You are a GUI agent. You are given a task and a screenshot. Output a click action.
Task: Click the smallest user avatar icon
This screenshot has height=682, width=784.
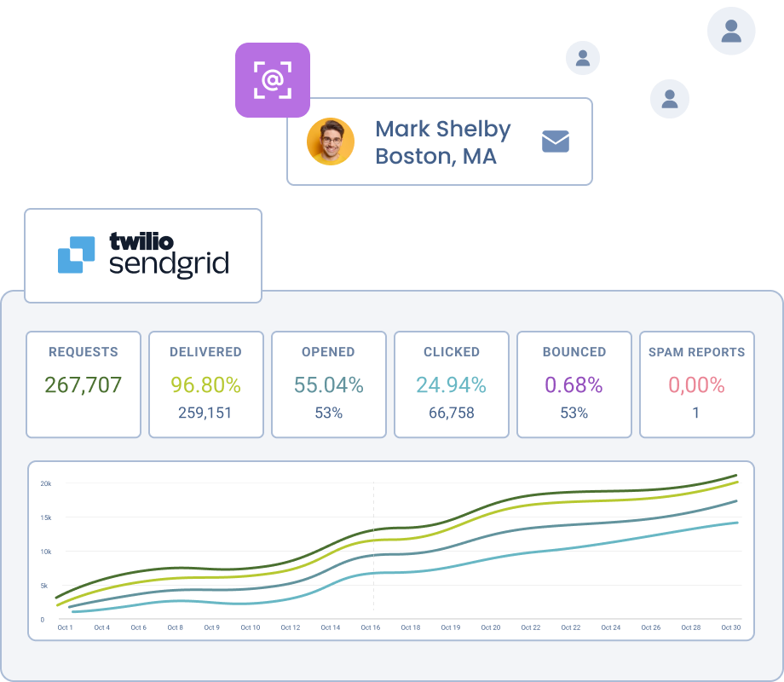point(583,59)
